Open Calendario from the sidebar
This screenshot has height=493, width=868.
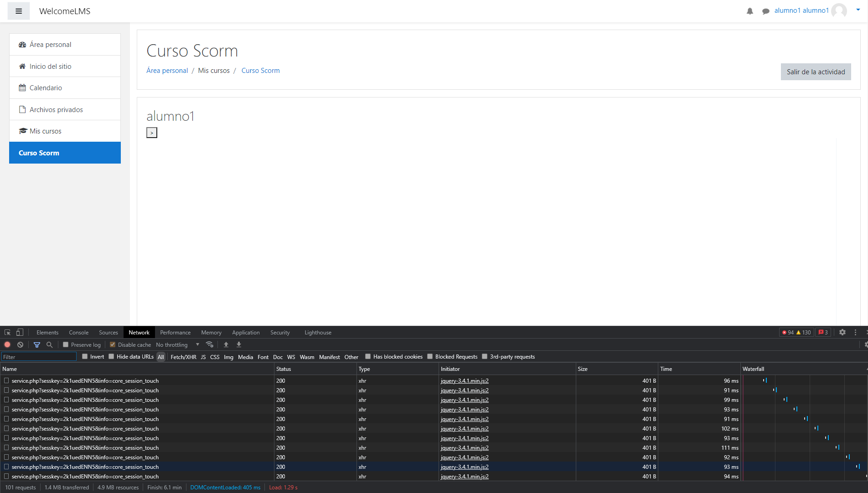point(65,88)
